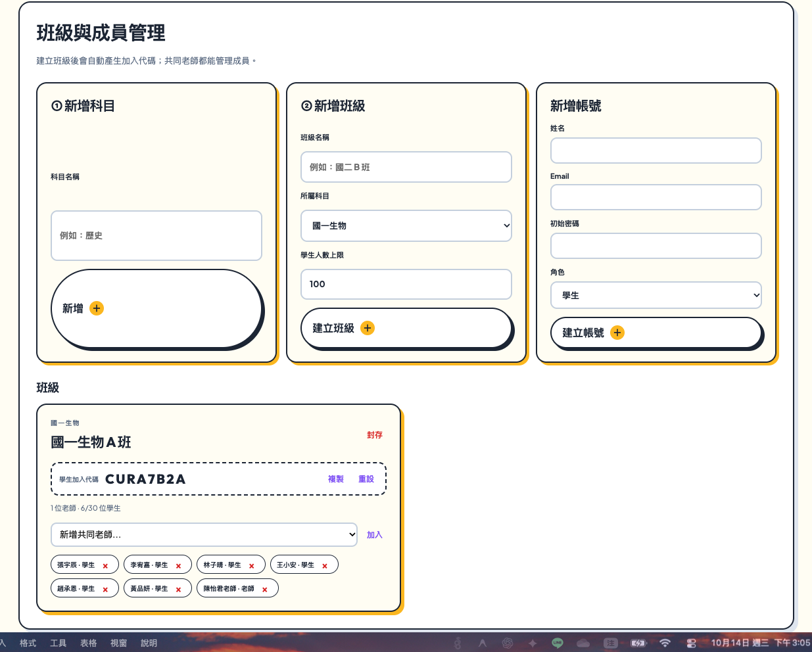Click the plus icon on 建立班級 button
The image size is (812, 652).
point(368,328)
